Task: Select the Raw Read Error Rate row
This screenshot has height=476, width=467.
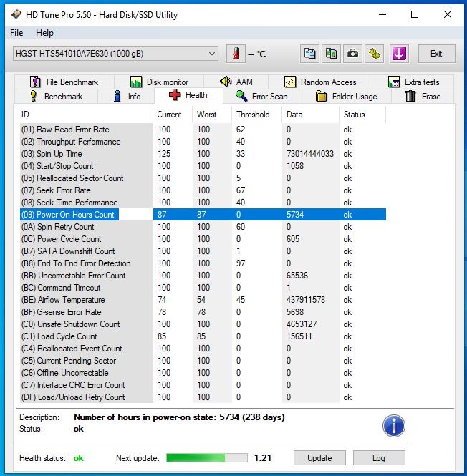Action: click(203, 130)
